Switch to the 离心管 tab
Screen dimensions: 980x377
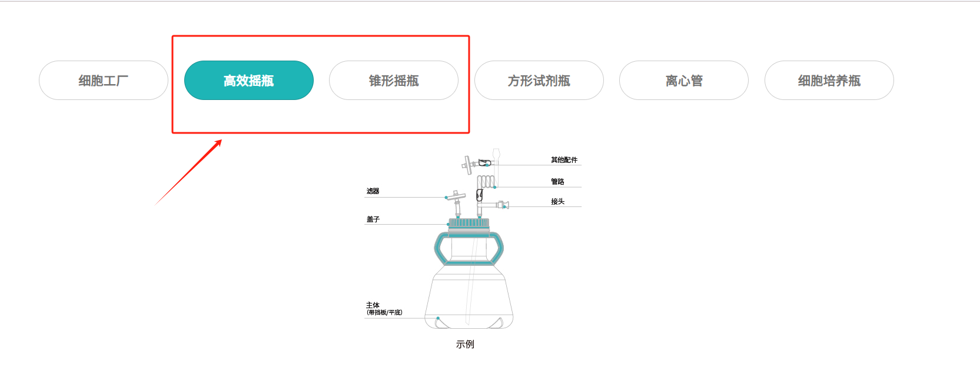[x=684, y=81]
